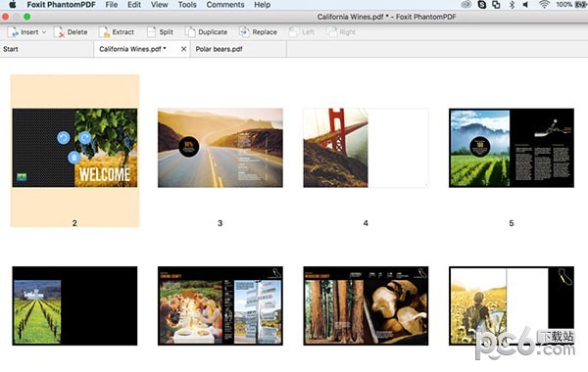Screen dimensions: 588x372
Task: Select the highway road page 3 thumbnail
Action: (220, 148)
